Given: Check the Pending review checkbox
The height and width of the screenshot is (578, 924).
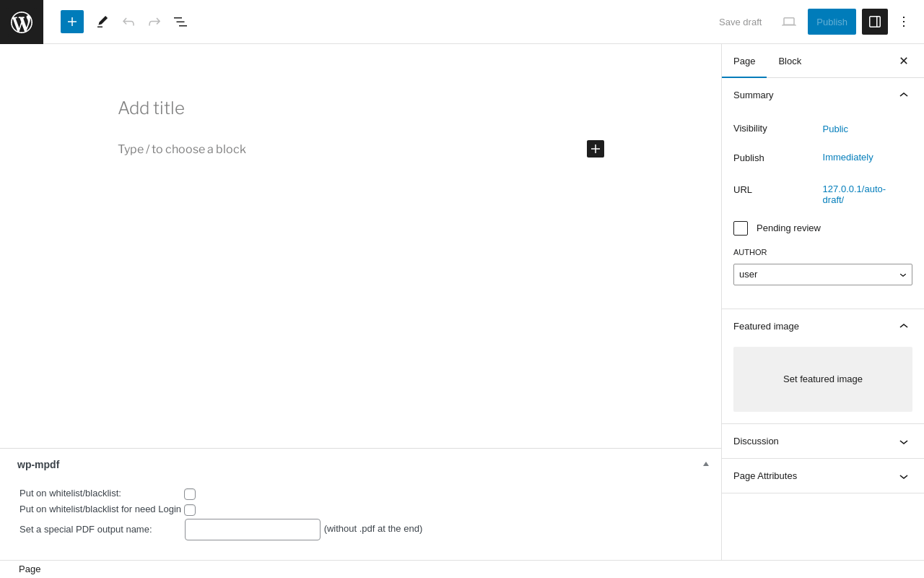Looking at the screenshot, I should [741, 228].
